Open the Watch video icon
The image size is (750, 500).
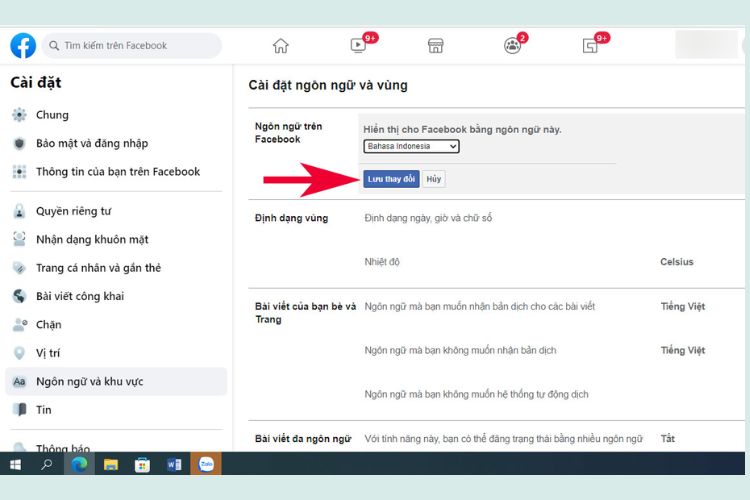pyautogui.click(x=358, y=45)
